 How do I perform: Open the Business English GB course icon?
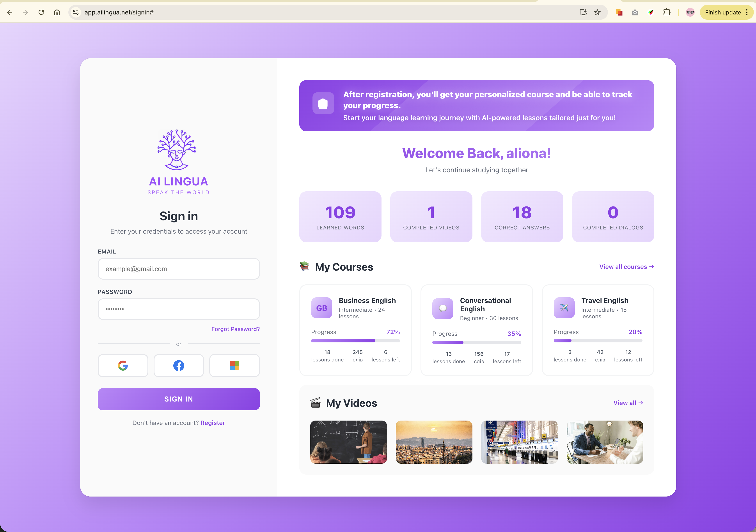pyautogui.click(x=321, y=308)
